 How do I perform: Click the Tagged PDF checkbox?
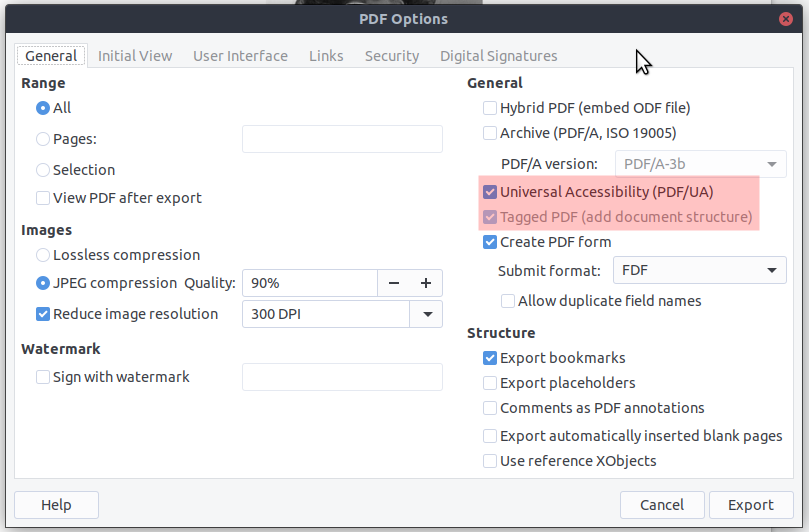[490, 217]
